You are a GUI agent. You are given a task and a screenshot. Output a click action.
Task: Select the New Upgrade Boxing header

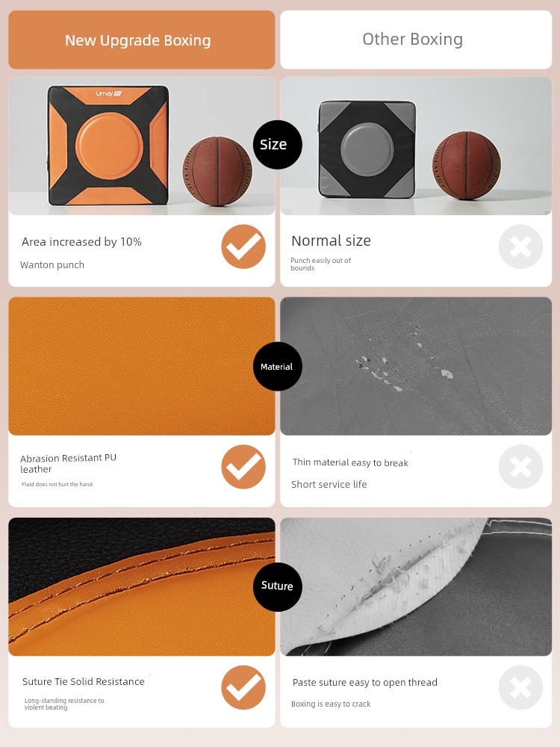pyautogui.click(x=141, y=40)
